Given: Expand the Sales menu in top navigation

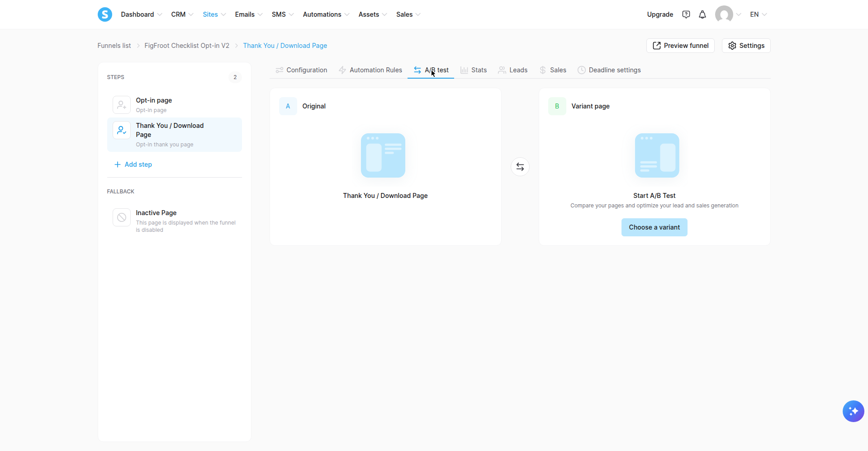Looking at the screenshot, I should (x=408, y=14).
